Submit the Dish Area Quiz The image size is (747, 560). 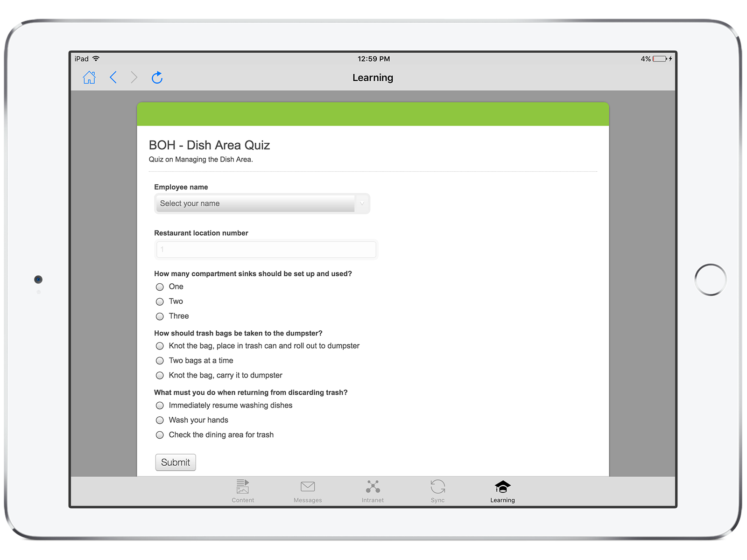point(176,462)
